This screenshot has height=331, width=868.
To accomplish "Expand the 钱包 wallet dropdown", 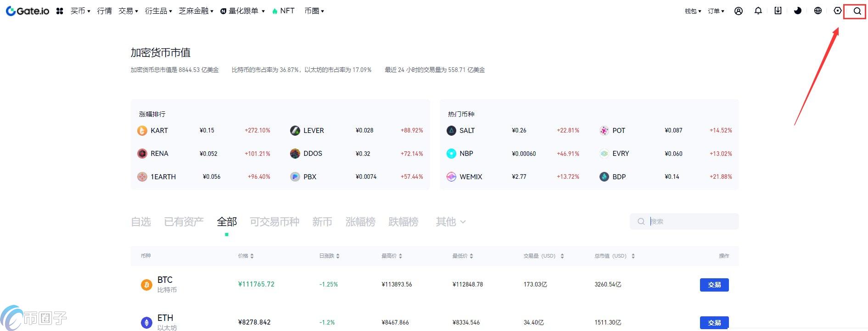I will pos(693,11).
